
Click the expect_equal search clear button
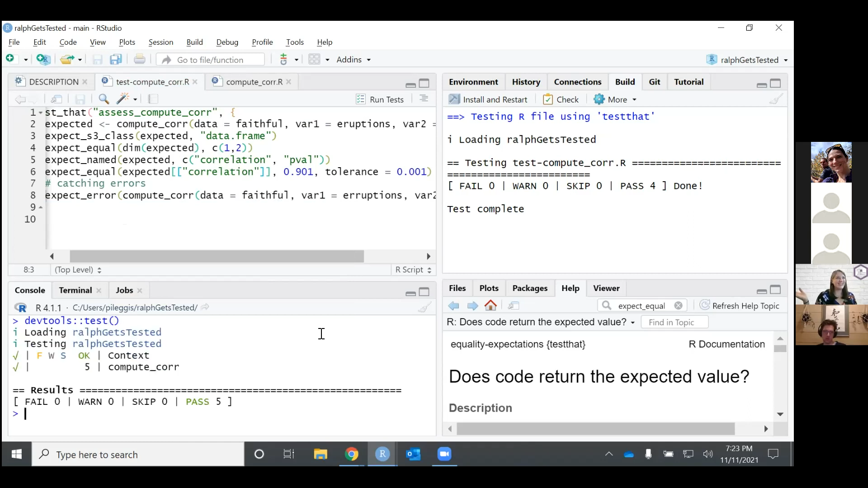[679, 305]
